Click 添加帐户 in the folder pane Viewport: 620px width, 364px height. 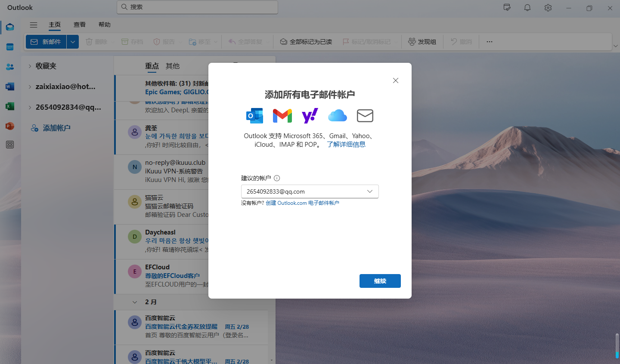[57, 128]
